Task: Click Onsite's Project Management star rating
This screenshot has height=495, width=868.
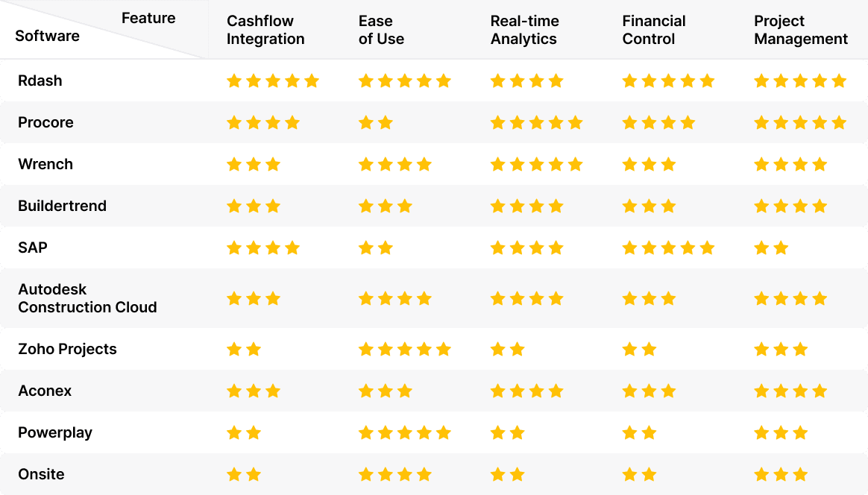Action: (781, 474)
